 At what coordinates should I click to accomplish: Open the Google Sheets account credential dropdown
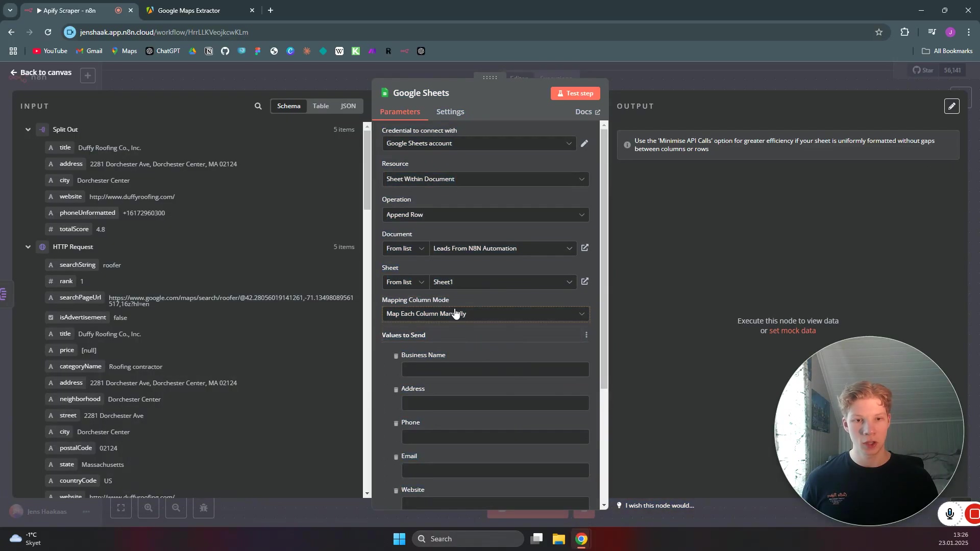[x=479, y=143]
